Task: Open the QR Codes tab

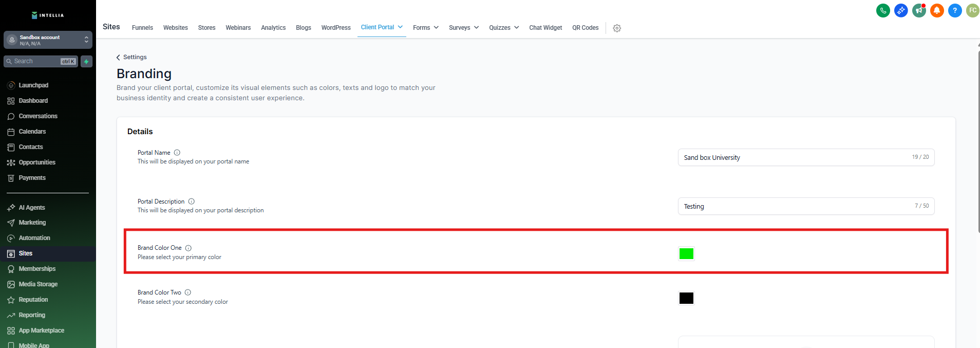Action: tap(586, 28)
